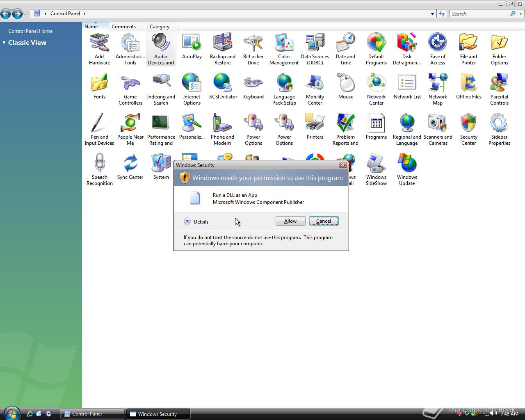Open Scanners and Cameras
Image resolution: width=525 pixels, height=420 pixels.
pyautogui.click(x=438, y=130)
